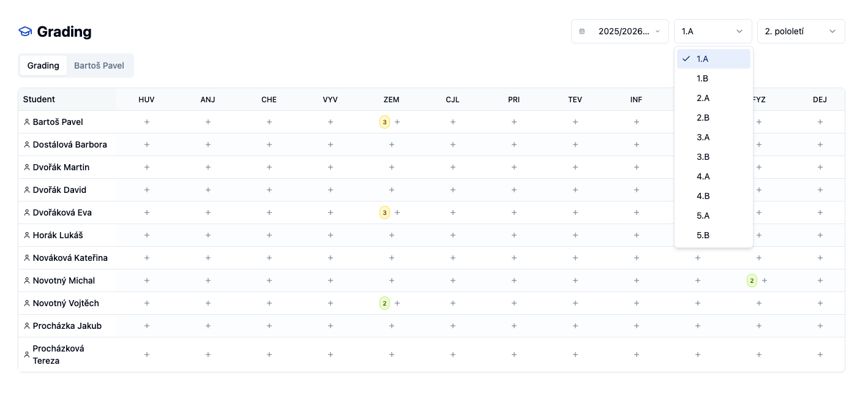
Task: Open the 2. pololetí semester dropdown
Action: [x=801, y=31]
